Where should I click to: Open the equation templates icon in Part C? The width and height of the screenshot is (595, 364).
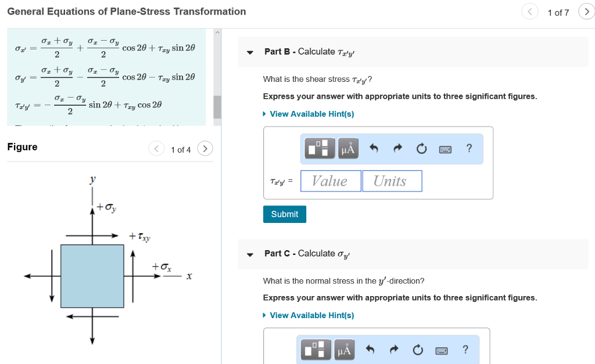315,349
